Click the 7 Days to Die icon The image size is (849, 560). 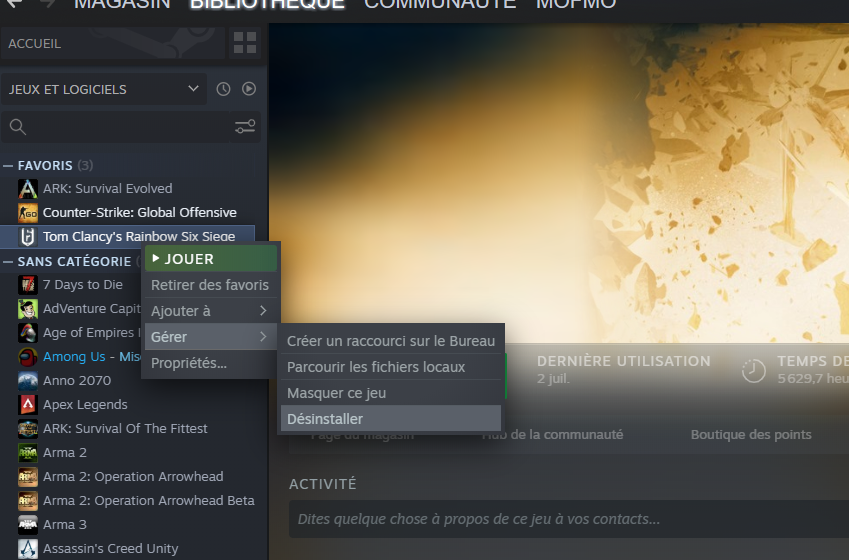(28, 284)
